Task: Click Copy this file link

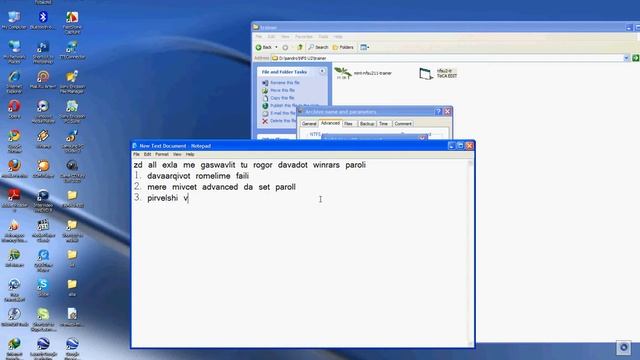Action: coord(282,98)
